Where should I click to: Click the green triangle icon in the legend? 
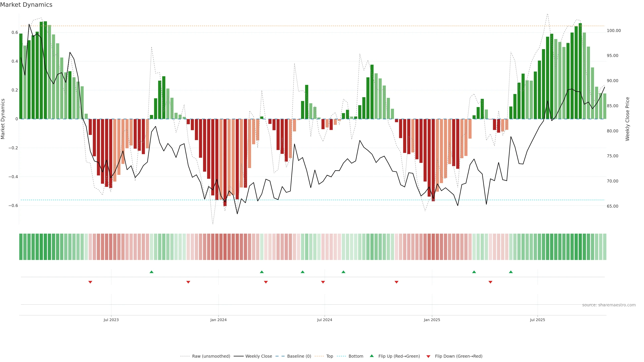click(x=372, y=356)
